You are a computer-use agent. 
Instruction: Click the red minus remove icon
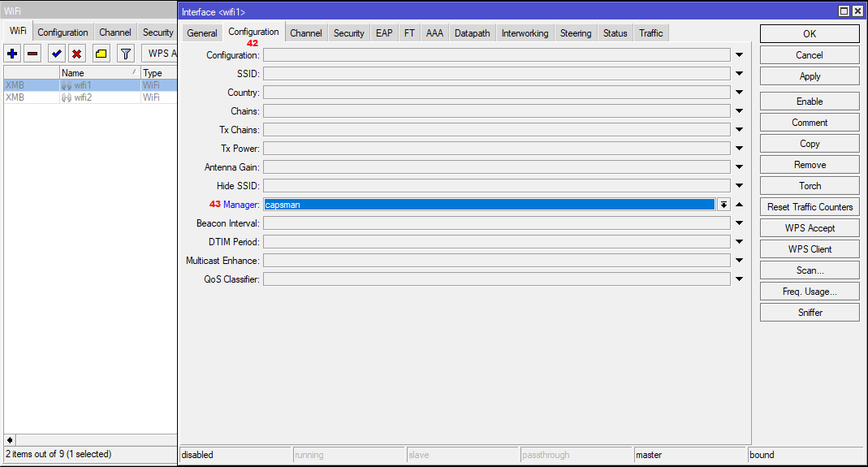point(32,54)
